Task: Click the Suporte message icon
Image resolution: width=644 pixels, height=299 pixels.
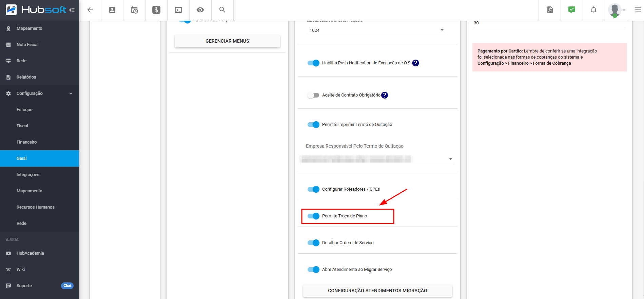Action: (8, 286)
